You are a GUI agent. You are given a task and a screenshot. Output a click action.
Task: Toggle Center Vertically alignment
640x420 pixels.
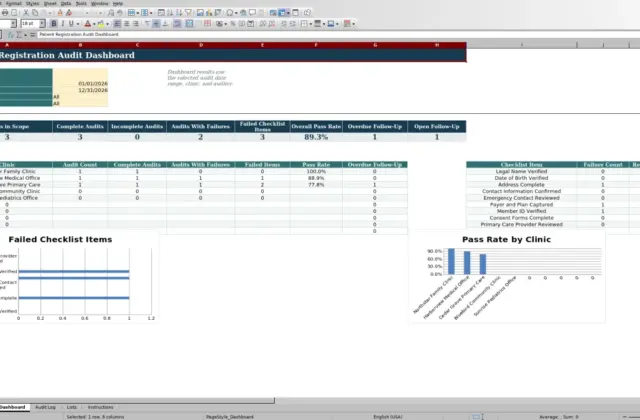point(156,24)
